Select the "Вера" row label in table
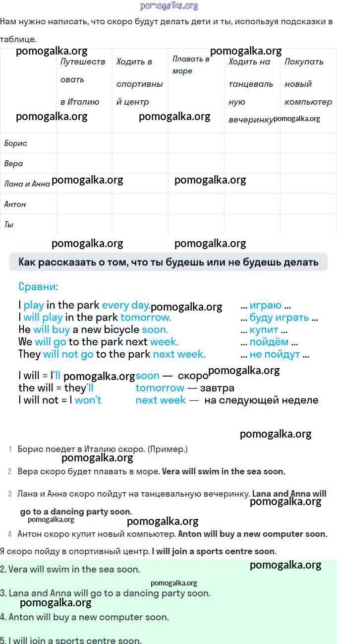Image resolution: width=337 pixels, height=644 pixels. coord(13,164)
